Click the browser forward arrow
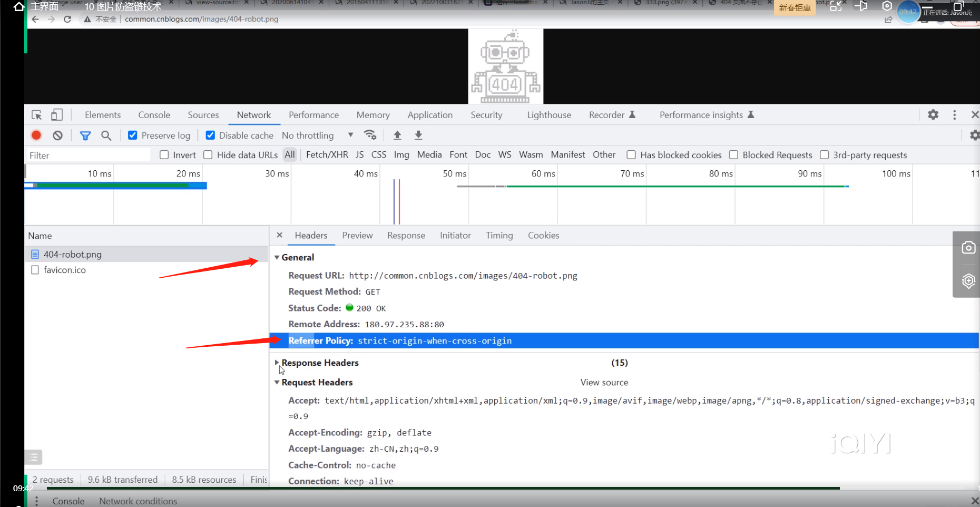 click(x=51, y=19)
